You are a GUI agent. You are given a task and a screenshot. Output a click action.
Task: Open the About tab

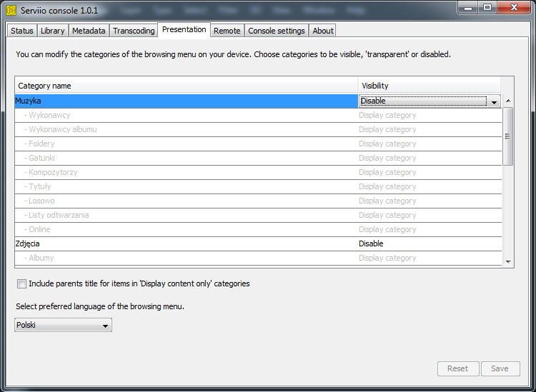[x=323, y=31]
